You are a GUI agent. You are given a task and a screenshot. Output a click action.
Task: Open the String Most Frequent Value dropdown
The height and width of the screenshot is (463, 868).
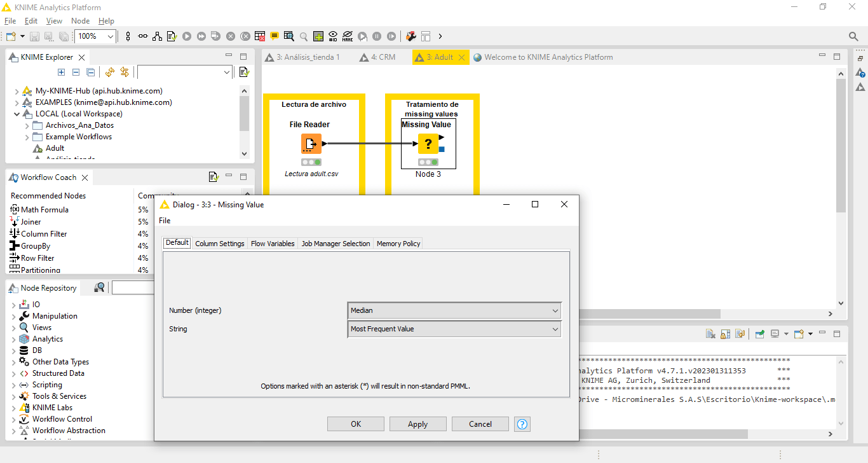point(454,329)
